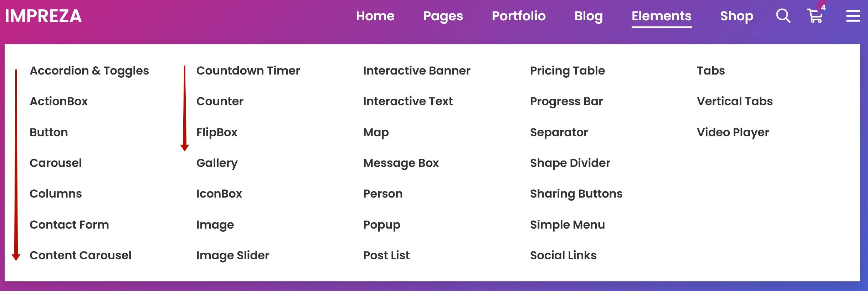Go to the Social Links page

(563, 255)
